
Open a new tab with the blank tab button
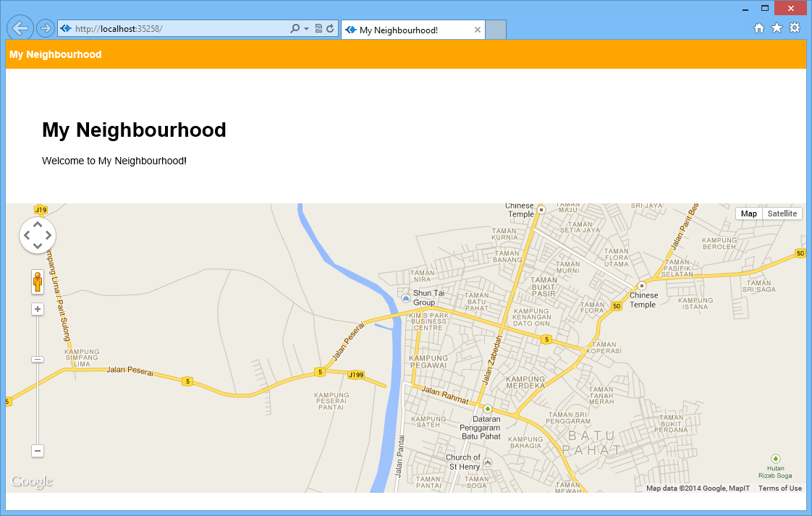point(495,30)
